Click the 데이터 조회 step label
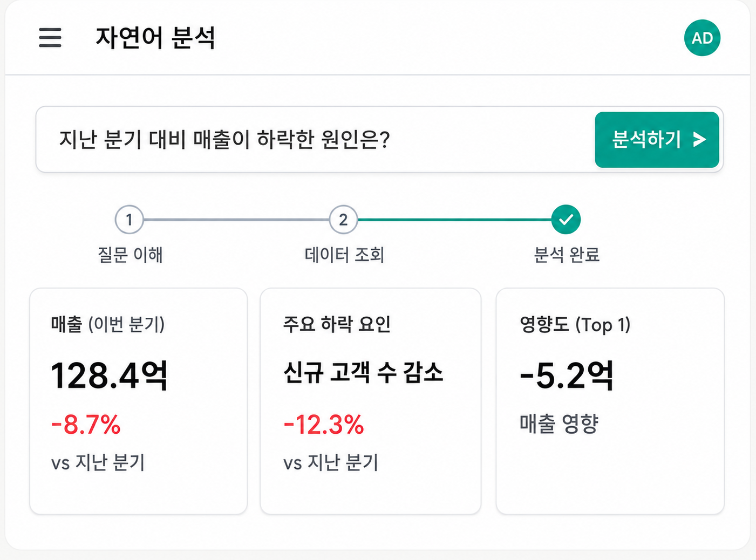 click(344, 255)
